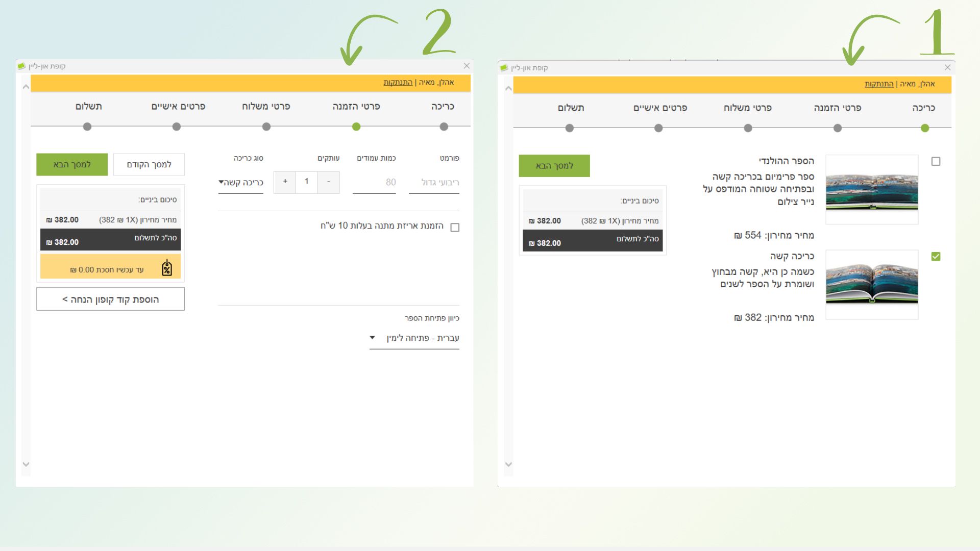Open סוג כריכה cover type dropdown

coord(241,183)
